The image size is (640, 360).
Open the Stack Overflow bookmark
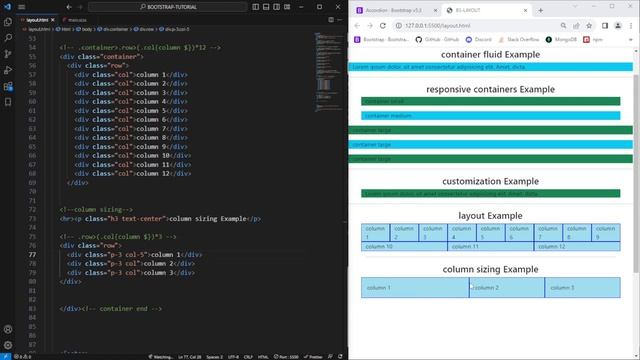(519, 40)
